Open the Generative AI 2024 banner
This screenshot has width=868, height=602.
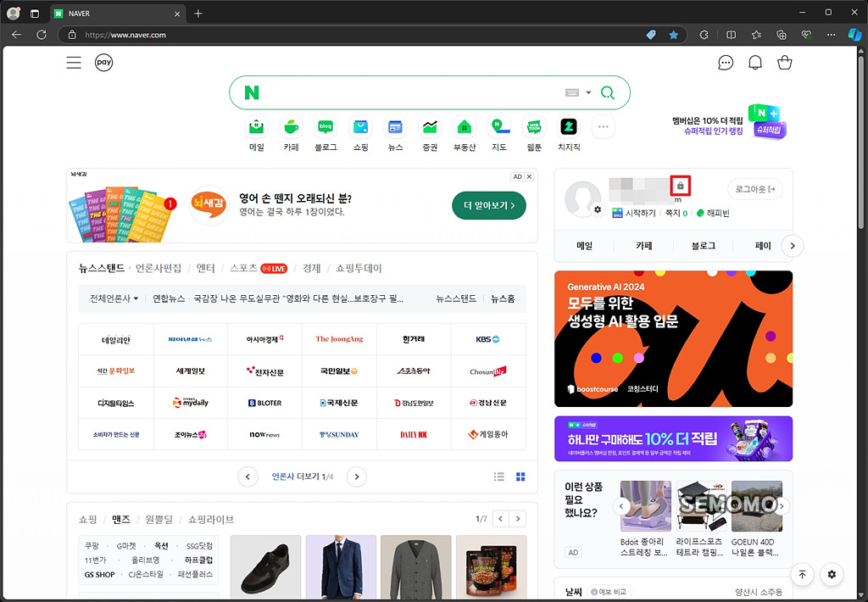coord(673,339)
